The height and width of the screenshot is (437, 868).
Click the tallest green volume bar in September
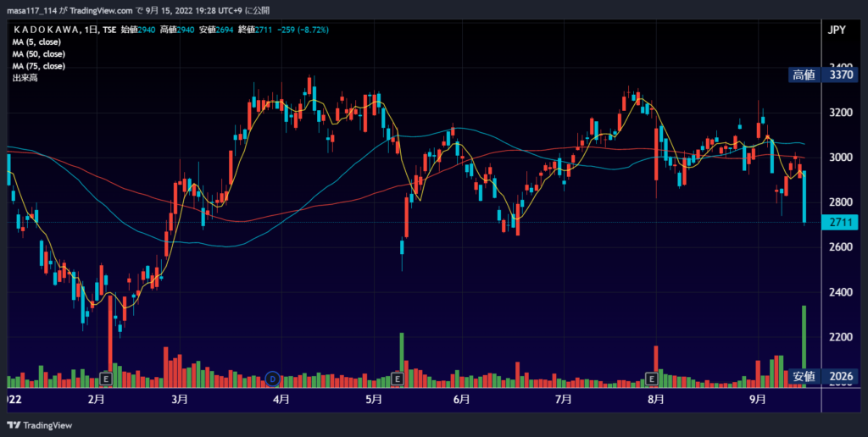804,346
